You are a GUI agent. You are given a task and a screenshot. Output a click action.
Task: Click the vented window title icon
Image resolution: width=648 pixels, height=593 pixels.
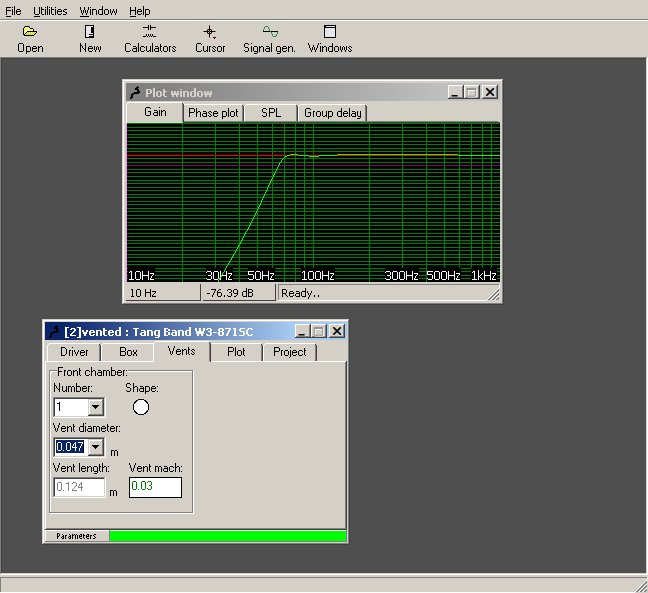click(x=54, y=331)
